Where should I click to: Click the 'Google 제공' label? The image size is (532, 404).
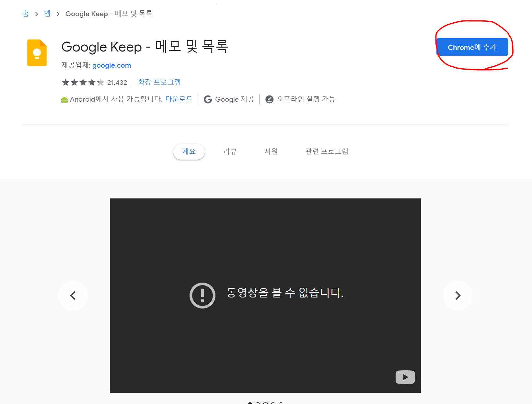[x=235, y=99]
